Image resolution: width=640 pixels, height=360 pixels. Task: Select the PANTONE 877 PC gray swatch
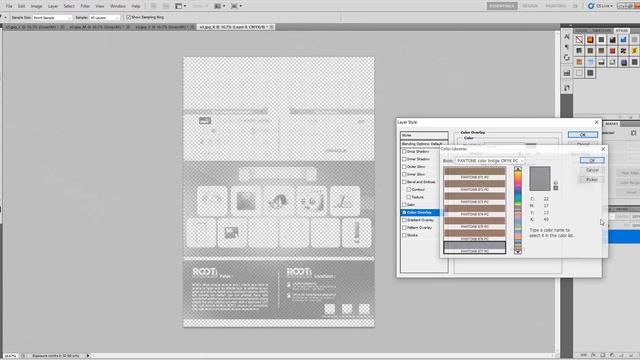pyautogui.click(x=475, y=247)
